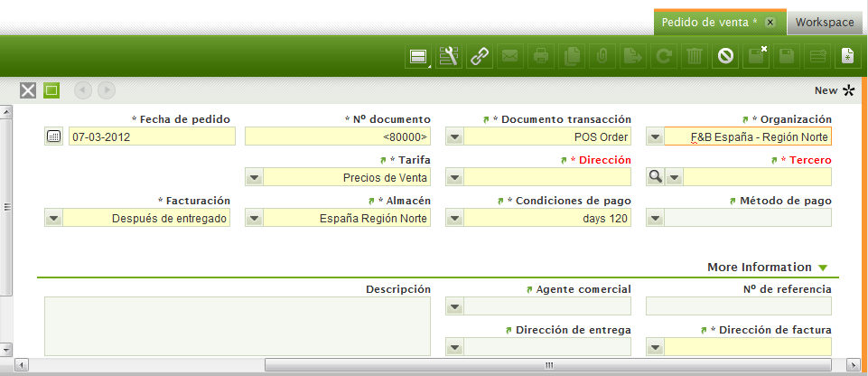
Task: Click the clone/copy record toolbar icon
Action: point(571,56)
